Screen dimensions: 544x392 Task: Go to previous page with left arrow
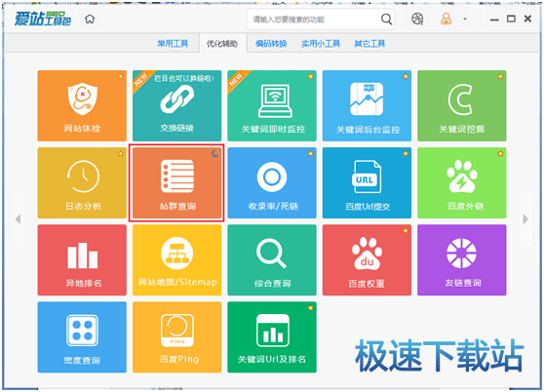[19, 218]
